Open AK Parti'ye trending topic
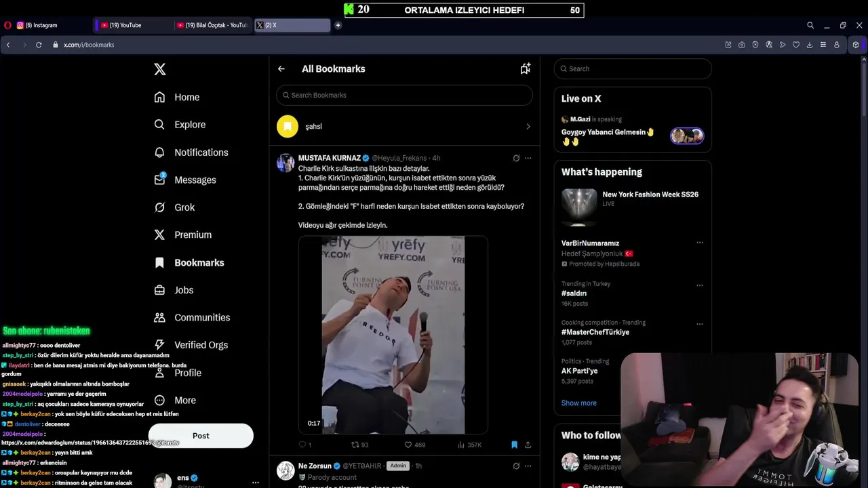This screenshot has width=868, height=488. point(579,371)
